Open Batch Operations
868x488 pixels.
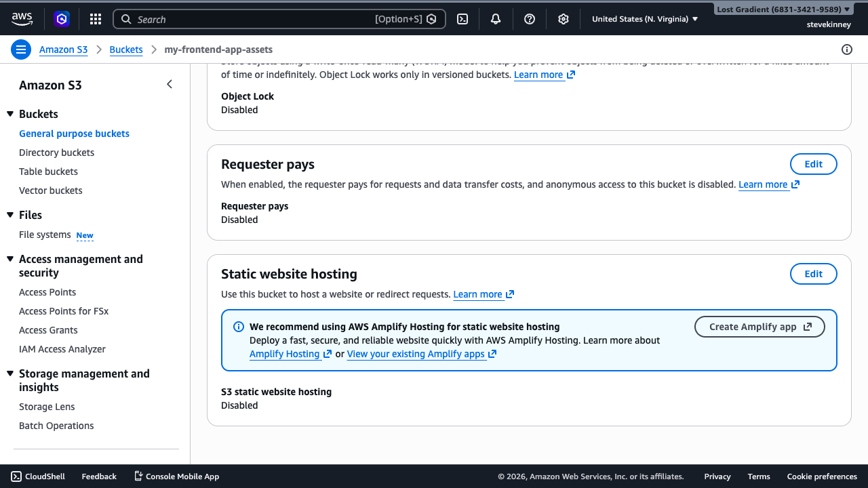tap(56, 426)
